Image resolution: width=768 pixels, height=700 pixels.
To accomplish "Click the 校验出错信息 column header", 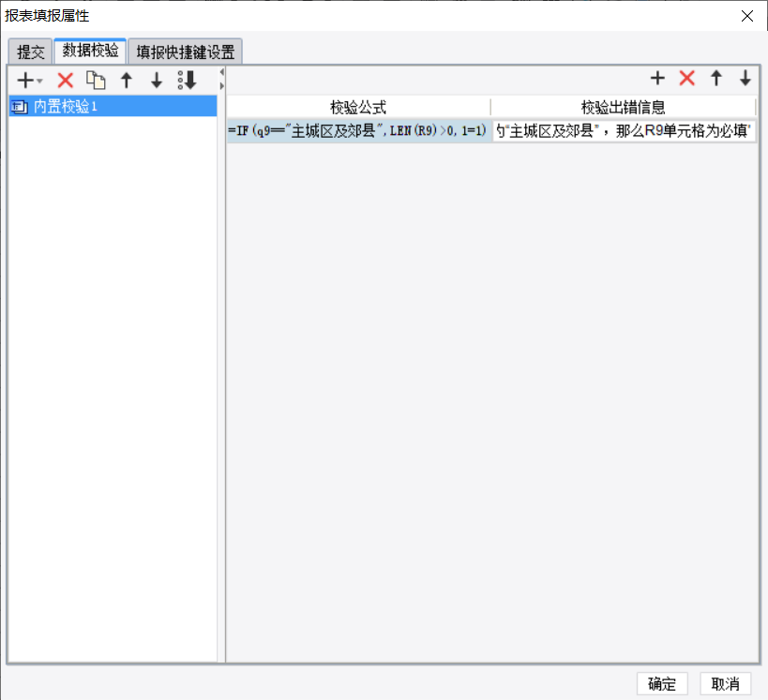I will (623, 107).
